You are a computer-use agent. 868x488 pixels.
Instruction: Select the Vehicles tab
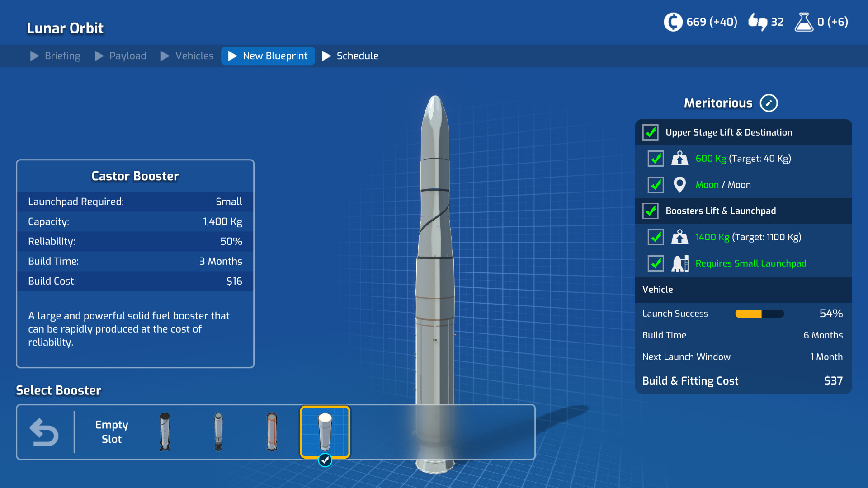click(x=194, y=56)
